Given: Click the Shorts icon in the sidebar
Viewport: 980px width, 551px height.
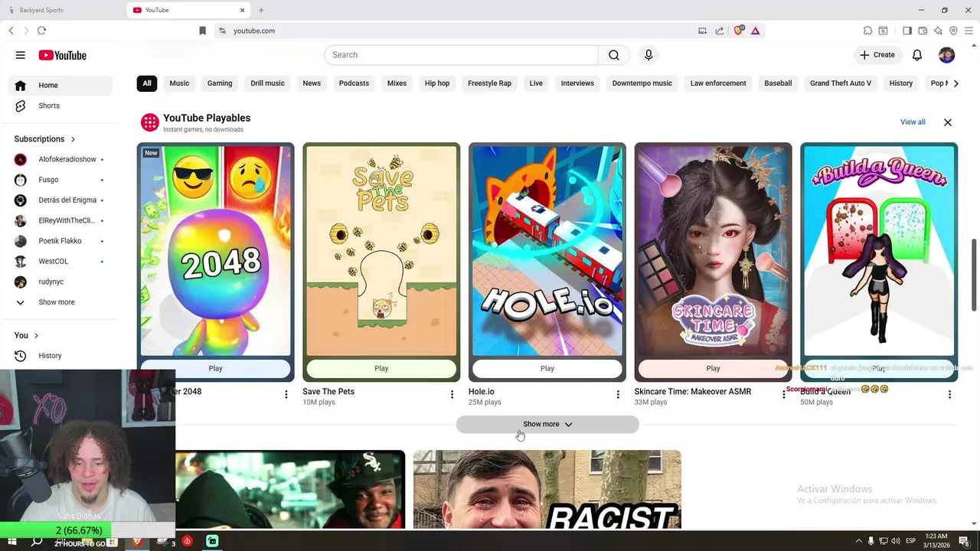Looking at the screenshot, I should coord(21,106).
